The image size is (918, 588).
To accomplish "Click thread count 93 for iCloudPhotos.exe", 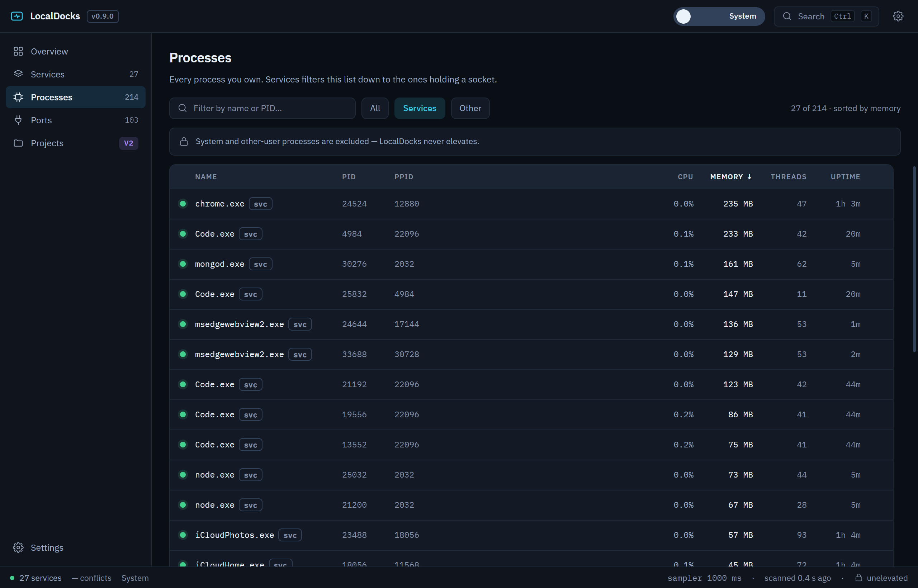I will pyautogui.click(x=801, y=535).
